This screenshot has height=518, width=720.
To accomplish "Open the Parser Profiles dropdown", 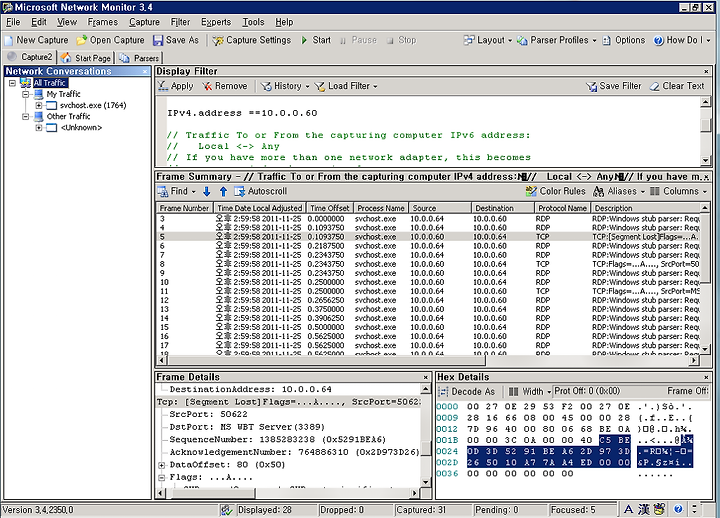I will pos(557,40).
